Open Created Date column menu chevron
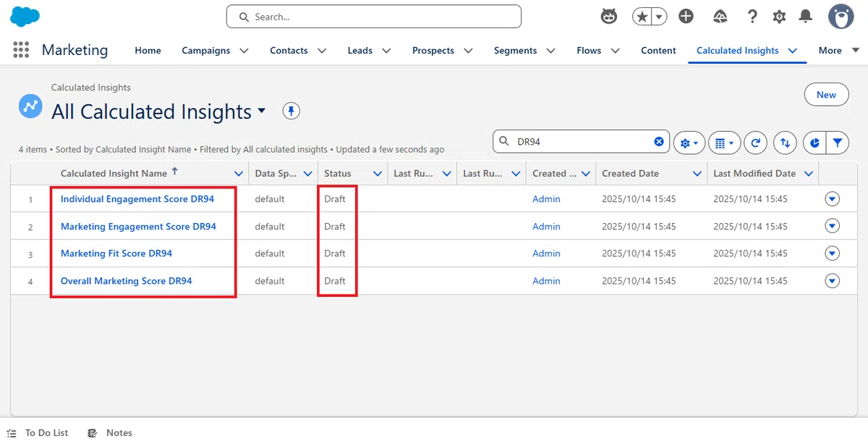 (x=697, y=174)
